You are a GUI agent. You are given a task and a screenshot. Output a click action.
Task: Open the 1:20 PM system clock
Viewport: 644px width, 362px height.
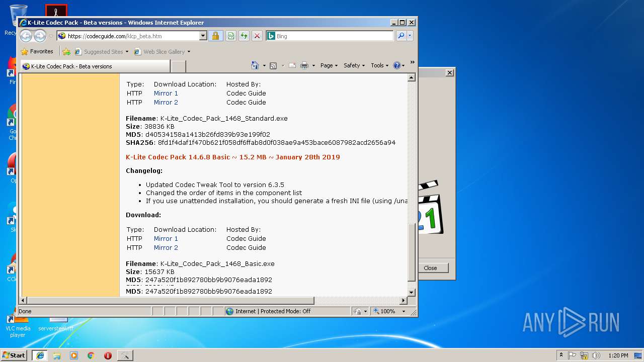tap(618, 355)
